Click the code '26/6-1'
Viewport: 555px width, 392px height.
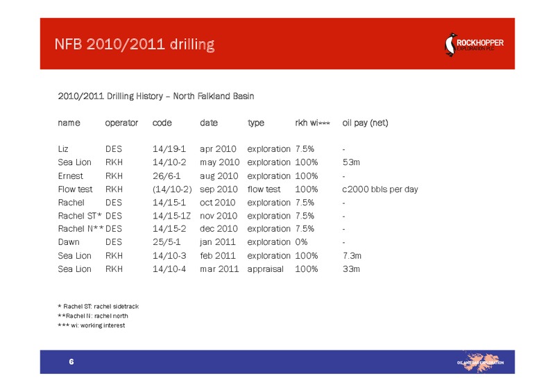[x=166, y=176]
